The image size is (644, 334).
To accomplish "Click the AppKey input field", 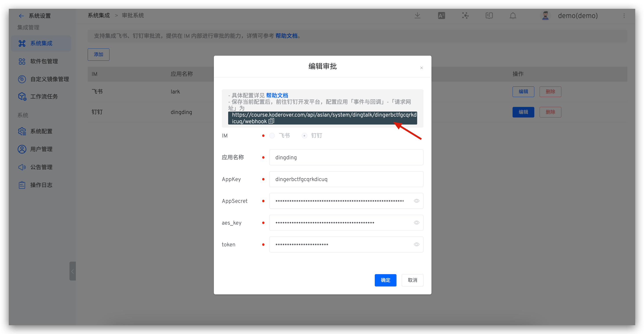I will pos(346,179).
